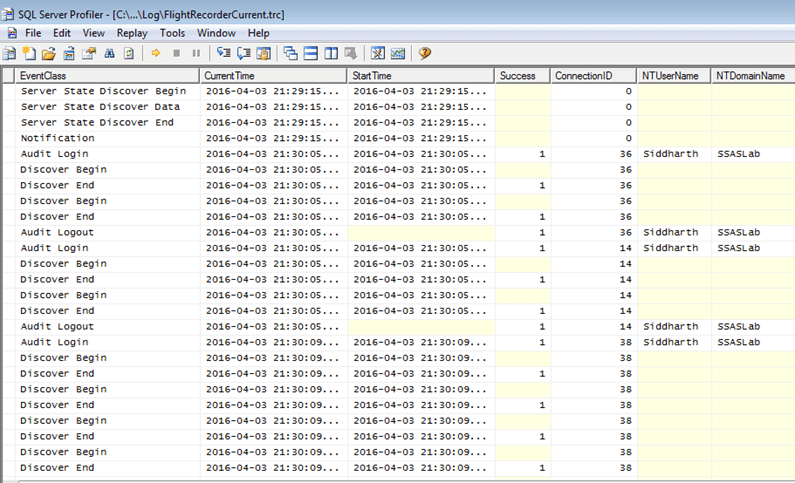Cascade windows using the toolbar icon
This screenshot has width=795, height=483.
291,53
